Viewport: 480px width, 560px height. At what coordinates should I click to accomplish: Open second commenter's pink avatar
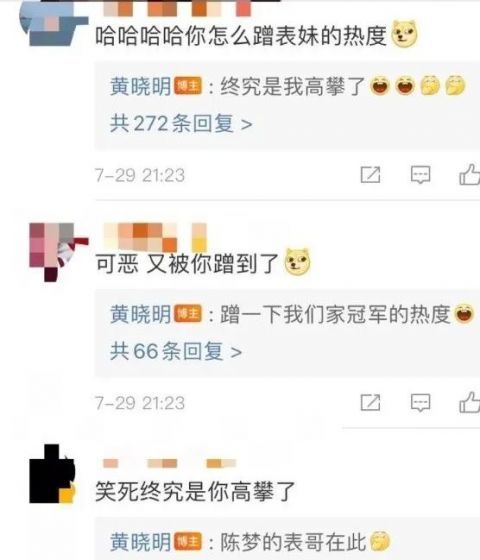click(x=58, y=252)
